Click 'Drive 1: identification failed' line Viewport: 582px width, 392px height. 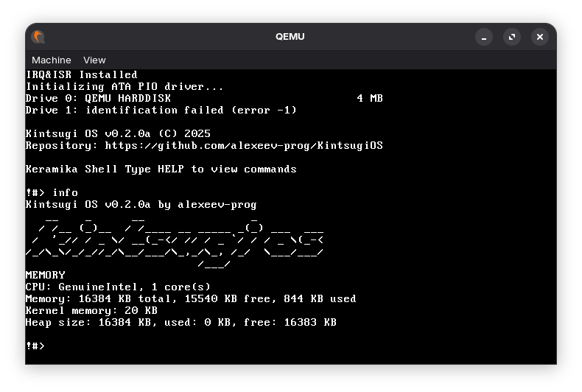click(x=161, y=111)
